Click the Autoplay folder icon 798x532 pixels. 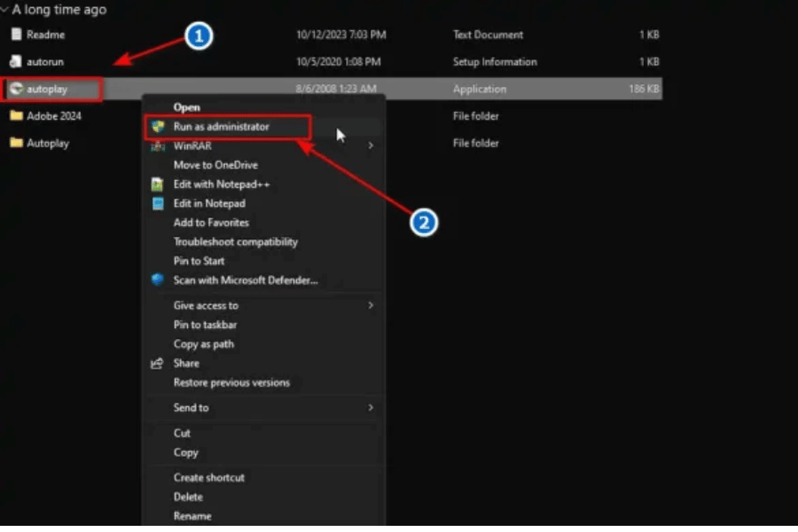(x=15, y=143)
